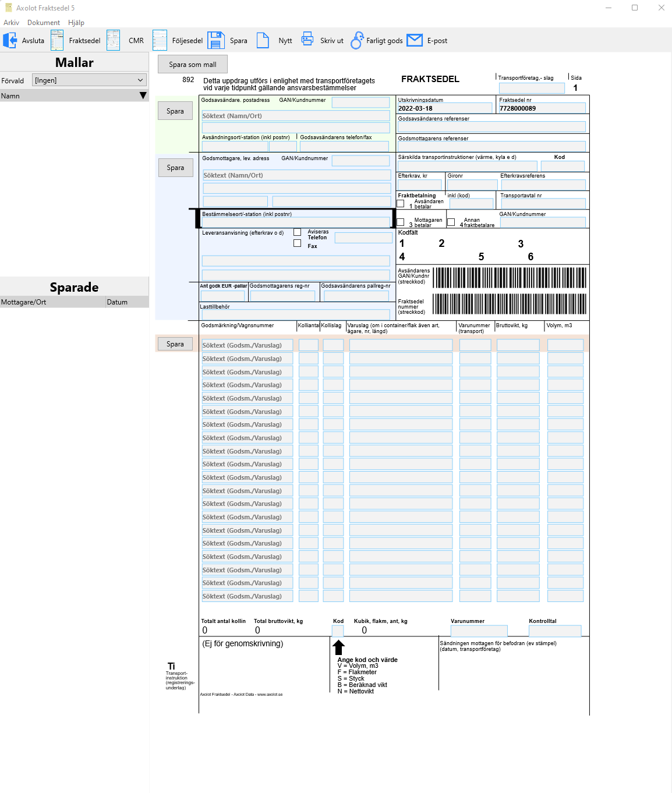The height and width of the screenshot is (793, 672).
Task: Open the Hjälp menu
Action: pos(76,23)
